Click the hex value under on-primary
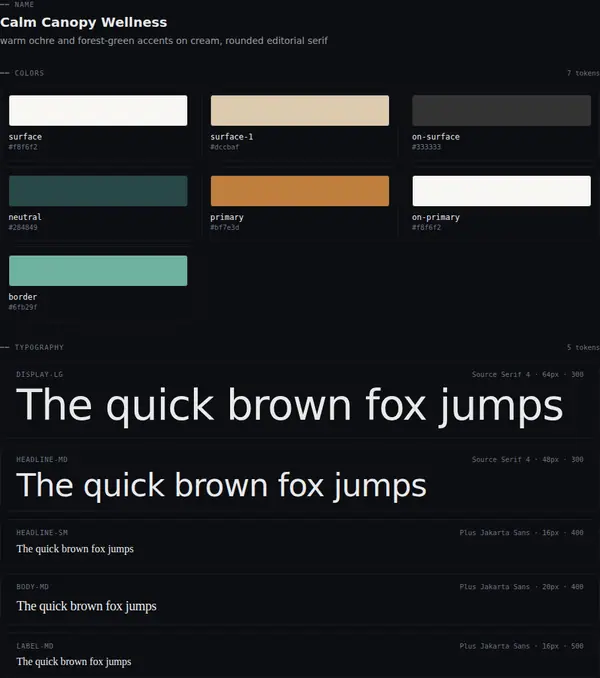 pos(426,227)
